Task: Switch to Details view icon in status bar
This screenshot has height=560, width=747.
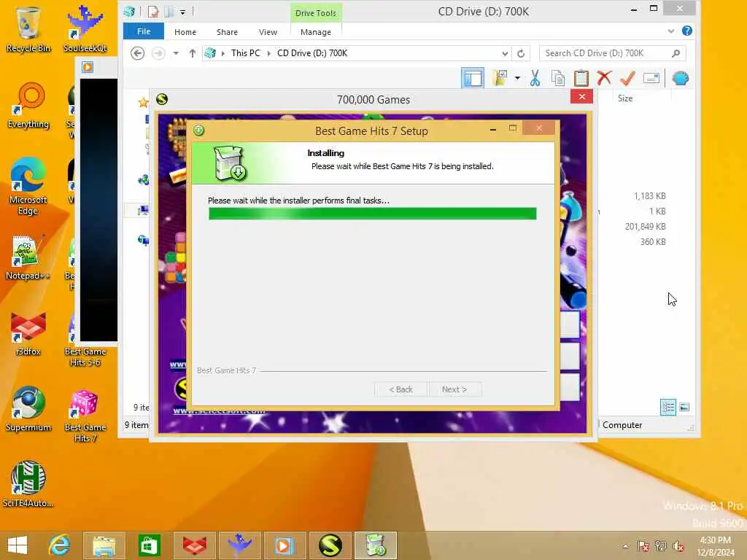Action: 668,407
